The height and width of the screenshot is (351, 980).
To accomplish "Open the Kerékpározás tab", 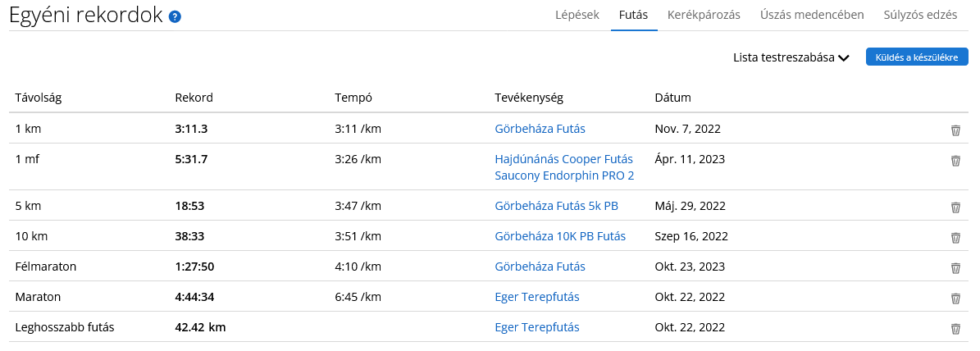I will pos(704,15).
